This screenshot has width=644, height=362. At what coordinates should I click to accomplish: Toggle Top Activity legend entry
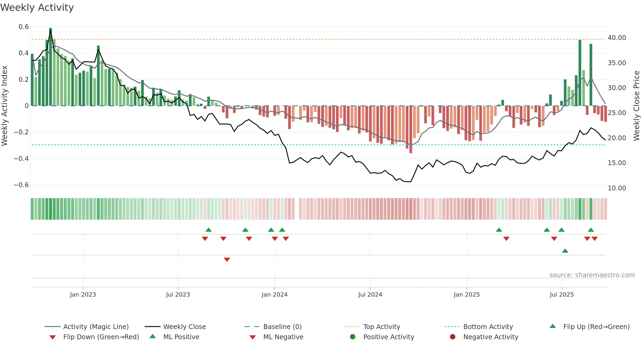pyautogui.click(x=372, y=327)
